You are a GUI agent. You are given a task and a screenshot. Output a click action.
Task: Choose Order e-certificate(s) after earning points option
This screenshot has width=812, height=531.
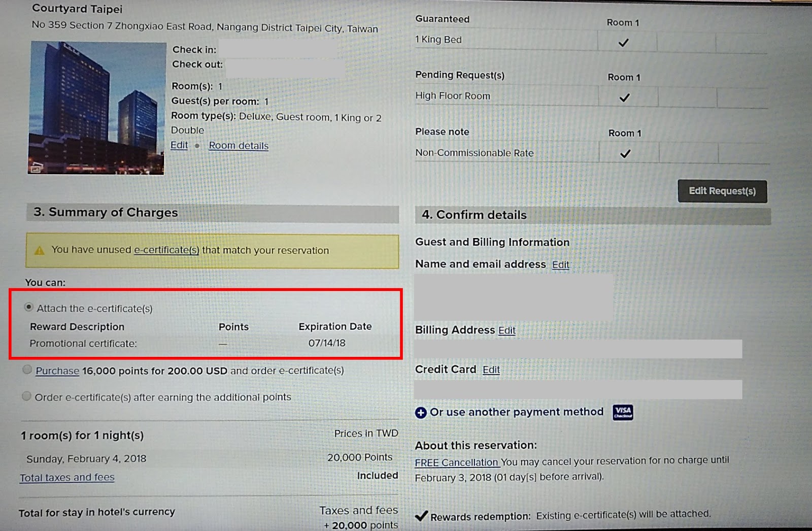[26, 396]
